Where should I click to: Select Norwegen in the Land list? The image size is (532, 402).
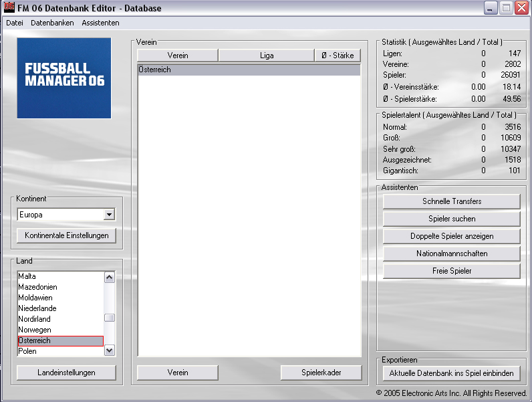(x=60, y=330)
